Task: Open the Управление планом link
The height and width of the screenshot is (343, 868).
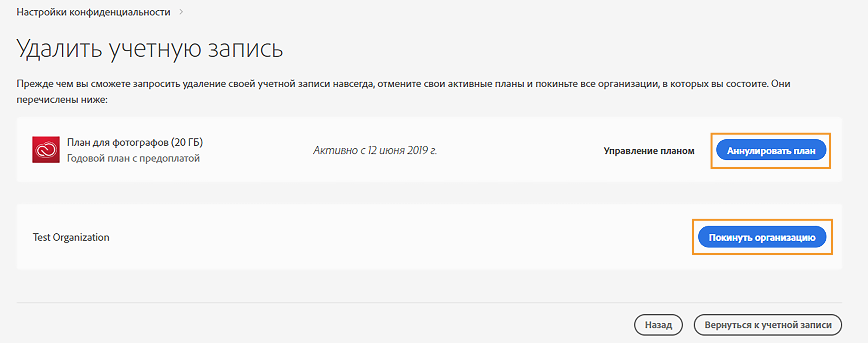Action: click(649, 151)
